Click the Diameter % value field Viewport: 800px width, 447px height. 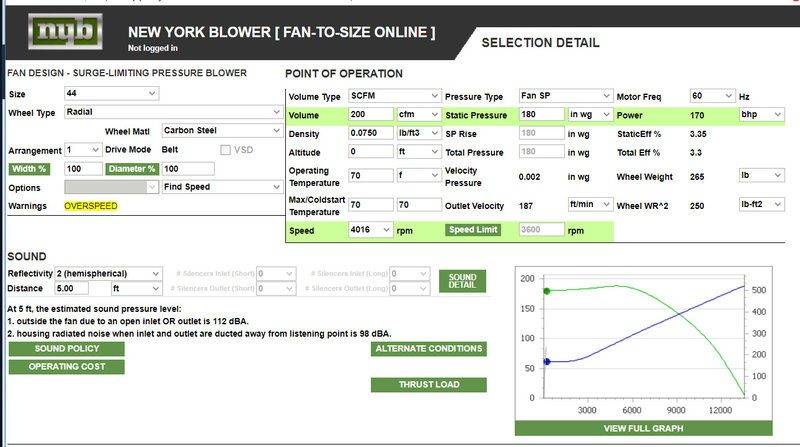pyautogui.click(x=188, y=169)
